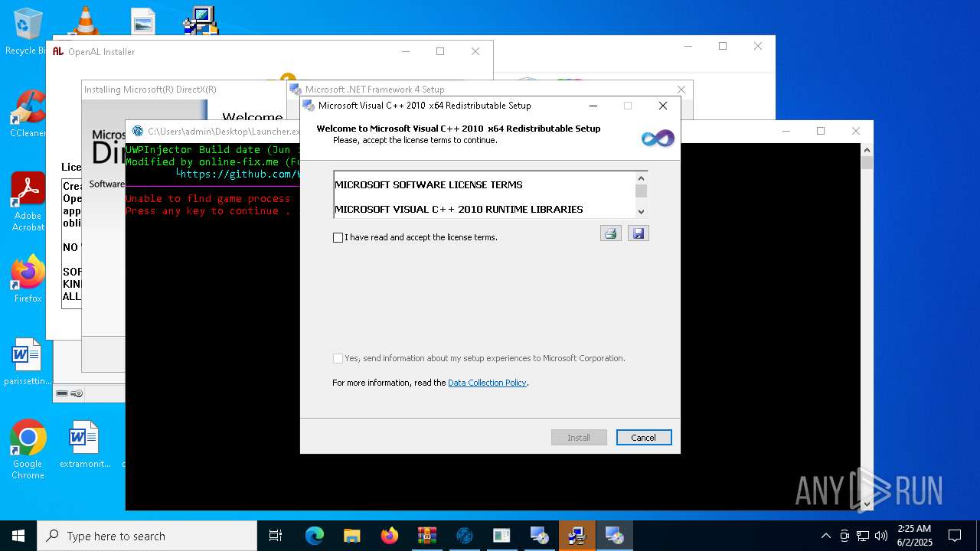Viewport: 980px width, 551px height.
Task: Accept the license terms checkbox
Action: click(x=338, y=237)
